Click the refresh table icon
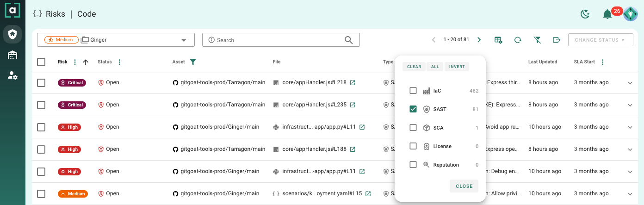This screenshot has height=205, width=644. 518,40
